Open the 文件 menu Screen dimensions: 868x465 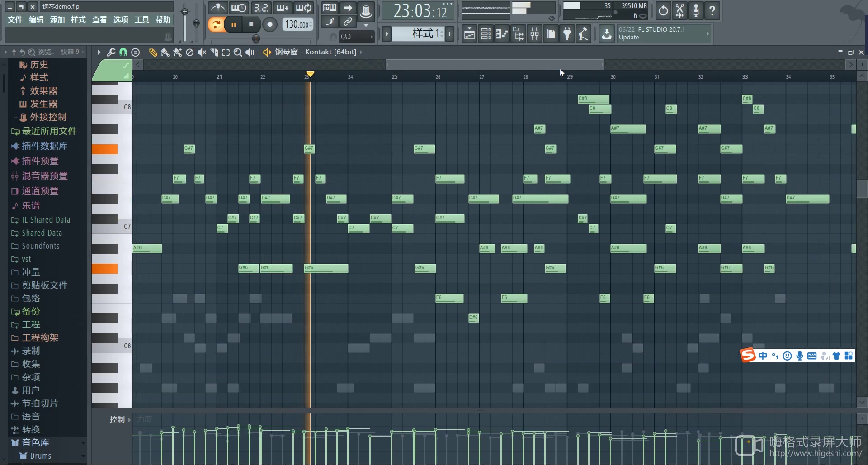(15, 20)
